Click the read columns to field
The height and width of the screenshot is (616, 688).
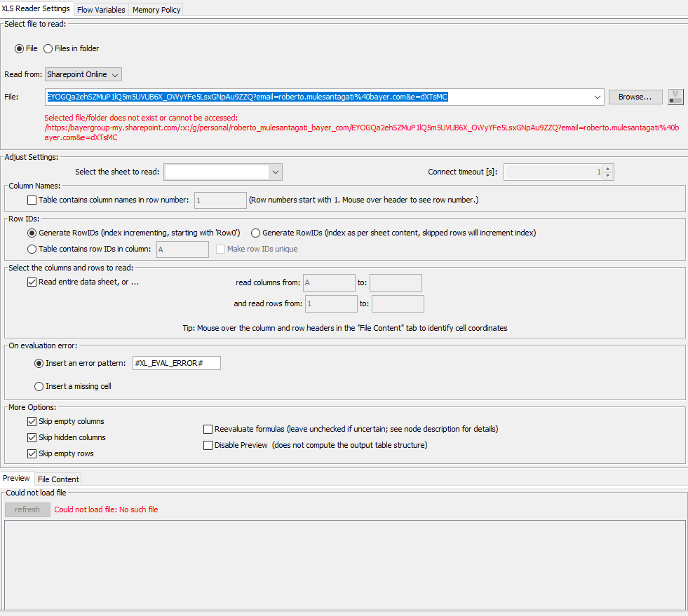click(x=396, y=283)
